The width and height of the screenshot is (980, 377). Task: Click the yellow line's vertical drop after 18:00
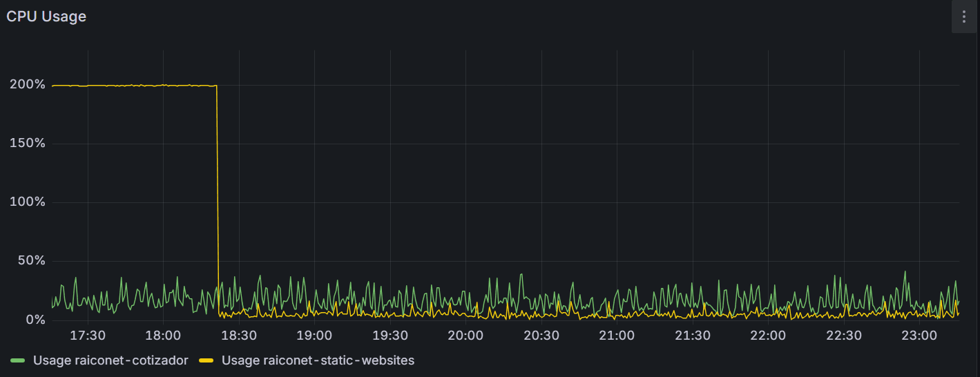[x=218, y=200]
